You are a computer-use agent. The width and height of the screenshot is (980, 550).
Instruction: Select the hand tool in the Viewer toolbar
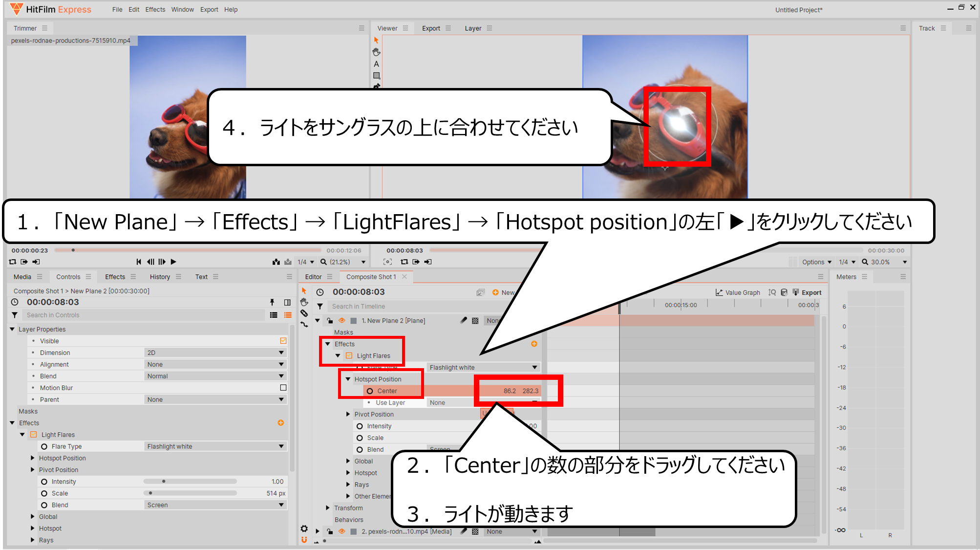(376, 52)
